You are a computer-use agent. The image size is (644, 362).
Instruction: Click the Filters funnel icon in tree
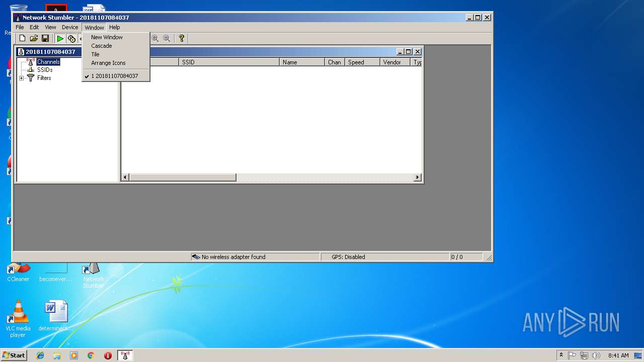click(x=31, y=78)
